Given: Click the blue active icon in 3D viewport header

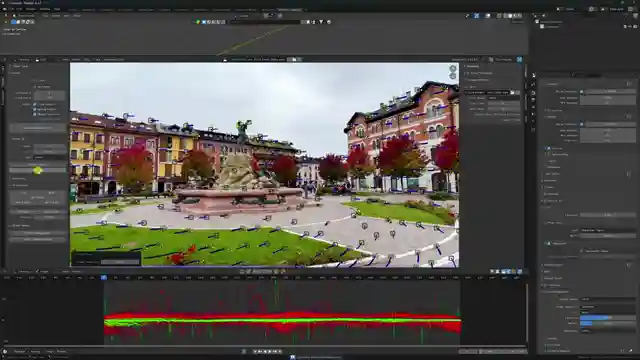Looking at the screenshot, I should click(x=476, y=16).
